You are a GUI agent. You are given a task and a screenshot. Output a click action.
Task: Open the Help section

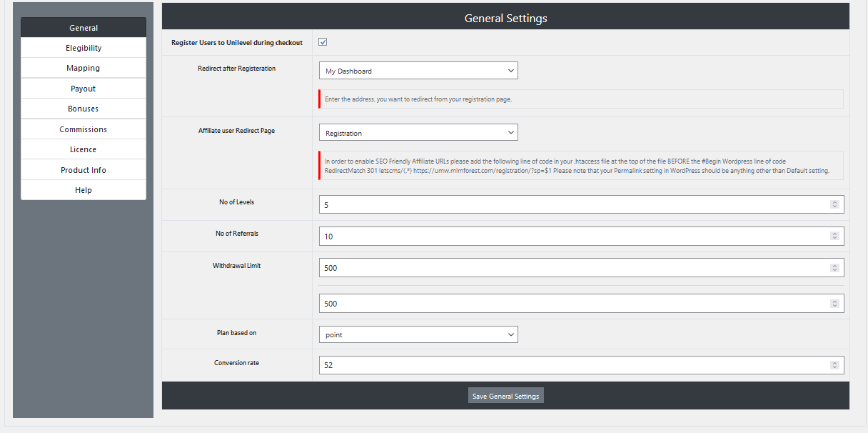coord(83,189)
